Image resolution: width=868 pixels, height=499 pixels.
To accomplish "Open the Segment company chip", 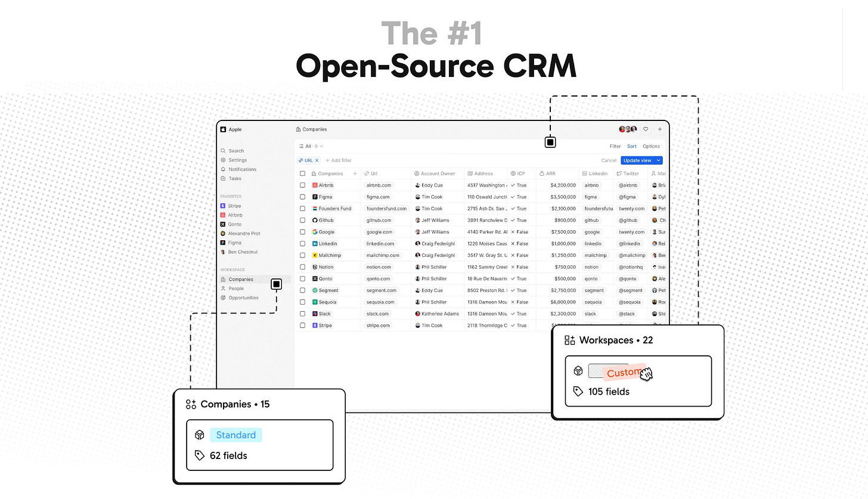I will coord(325,290).
